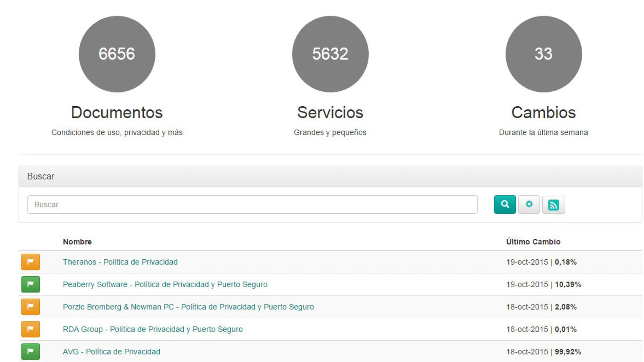Click the 6656 Documentos circle
The height and width of the screenshot is (362, 644).
[117, 54]
